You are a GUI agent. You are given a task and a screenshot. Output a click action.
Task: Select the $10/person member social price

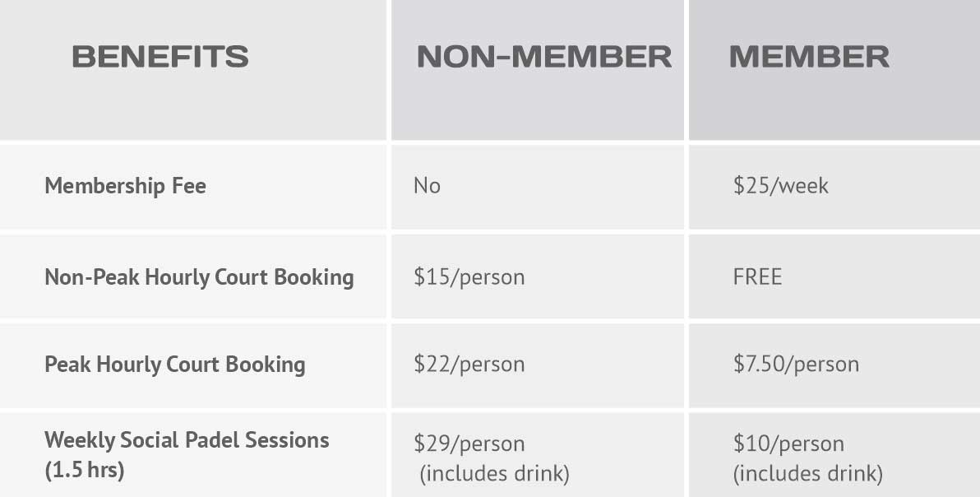[788, 444]
